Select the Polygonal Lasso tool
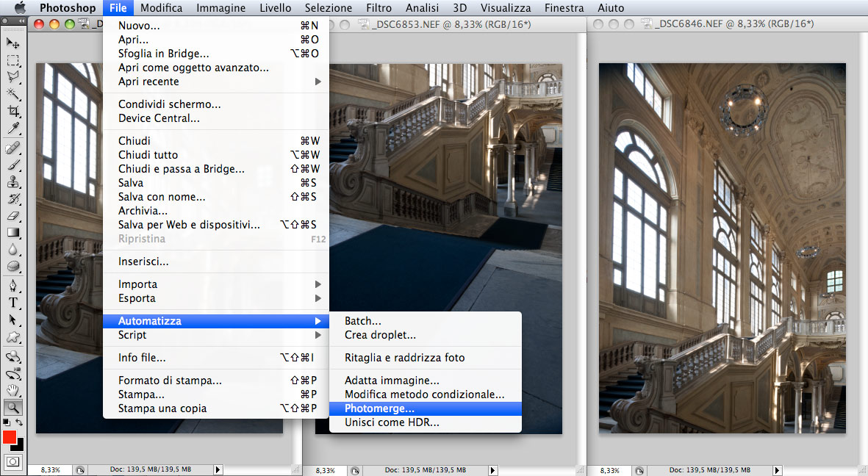Viewport: 868px width, 476px height. pyautogui.click(x=12, y=77)
